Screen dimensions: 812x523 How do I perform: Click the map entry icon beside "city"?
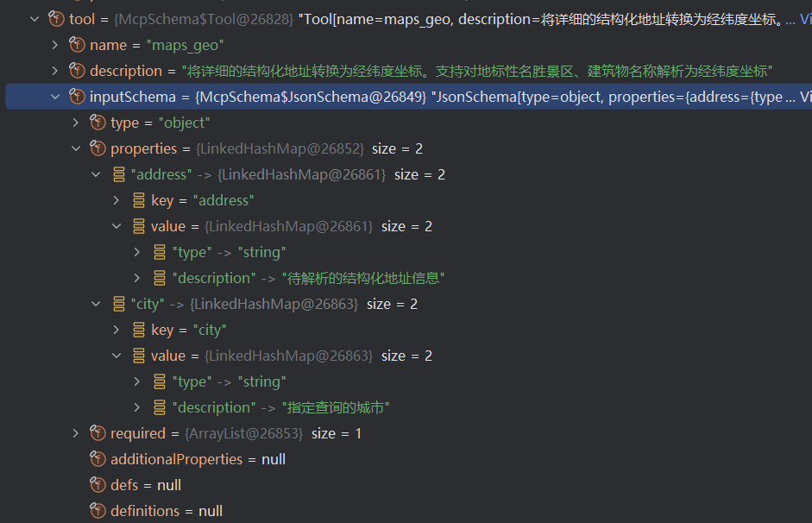pyautogui.click(x=119, y=304)
